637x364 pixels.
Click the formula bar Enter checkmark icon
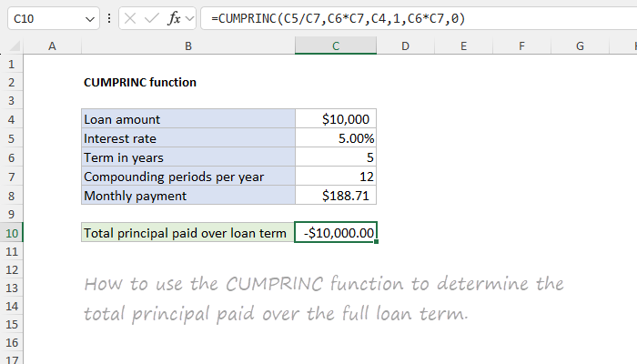[152, 18]
